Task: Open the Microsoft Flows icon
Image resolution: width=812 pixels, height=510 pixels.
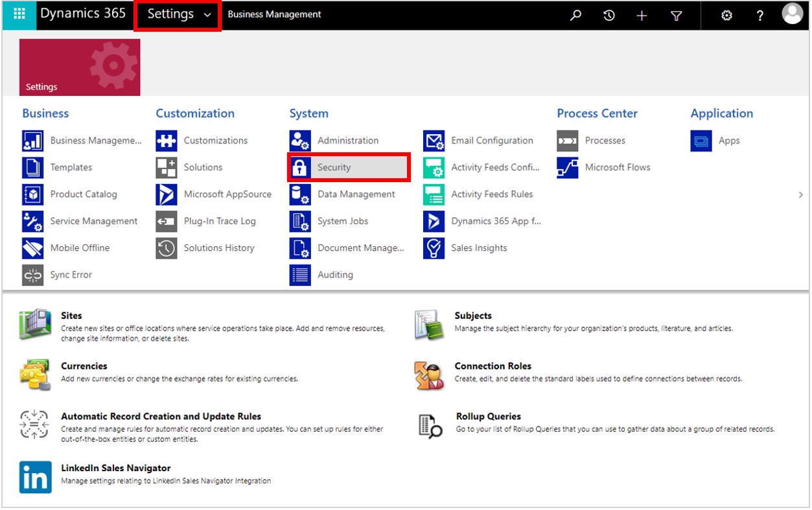Action: point(568,167)
